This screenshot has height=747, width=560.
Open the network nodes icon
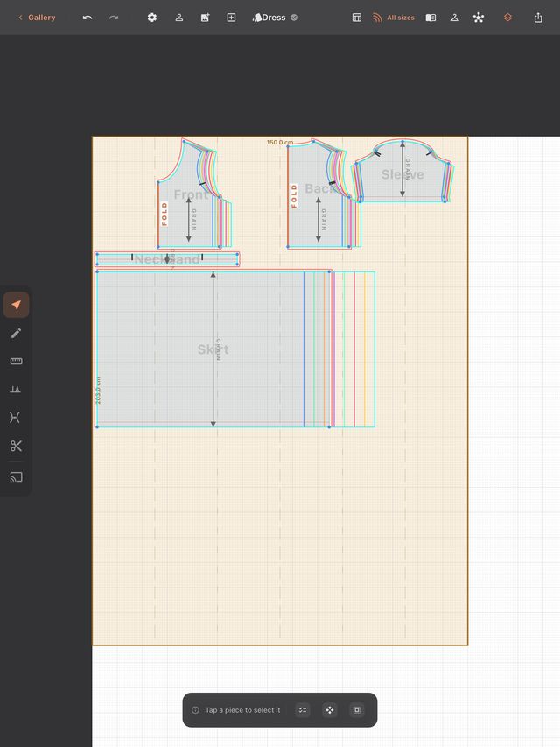[479, 18]
